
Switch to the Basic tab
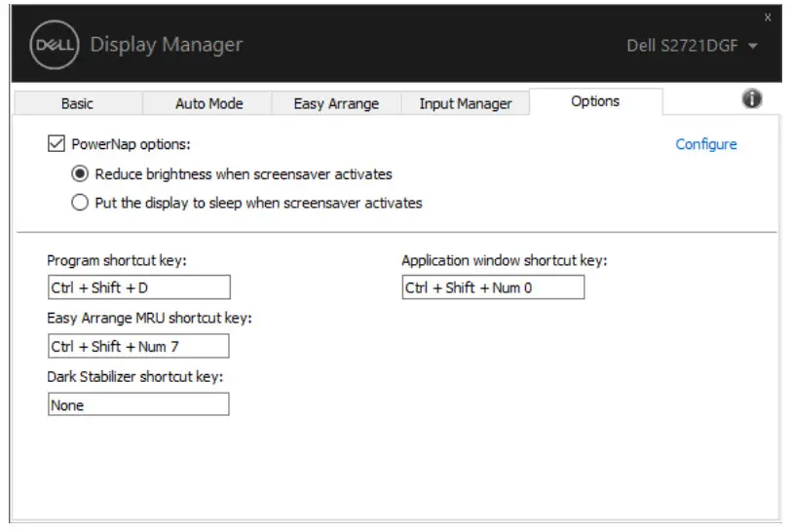pos(77,103)
